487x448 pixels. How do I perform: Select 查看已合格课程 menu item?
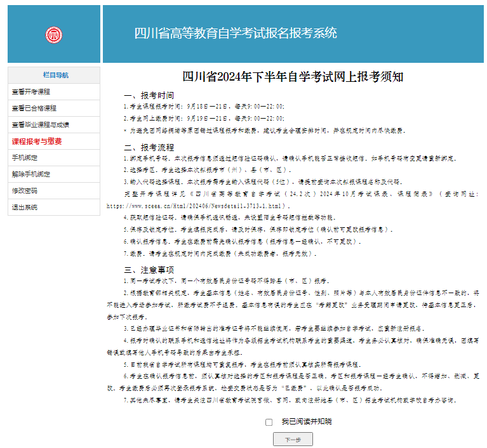[x=34, y=109]
